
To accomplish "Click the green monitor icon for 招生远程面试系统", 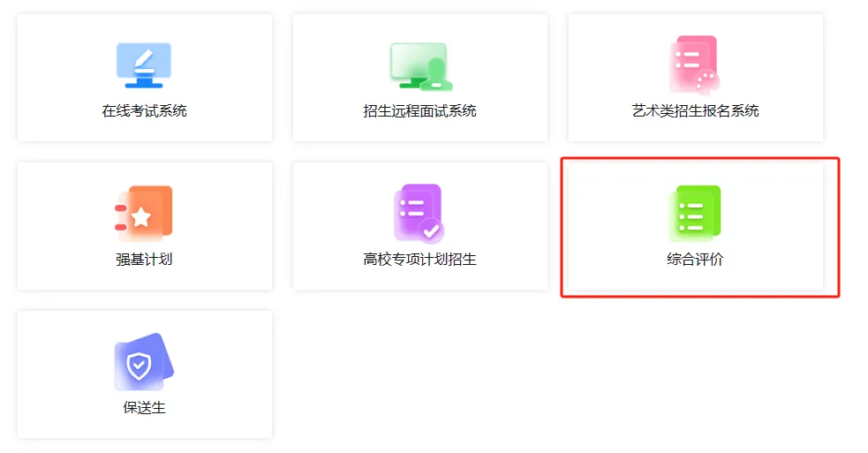I will (x=420, y=66).
